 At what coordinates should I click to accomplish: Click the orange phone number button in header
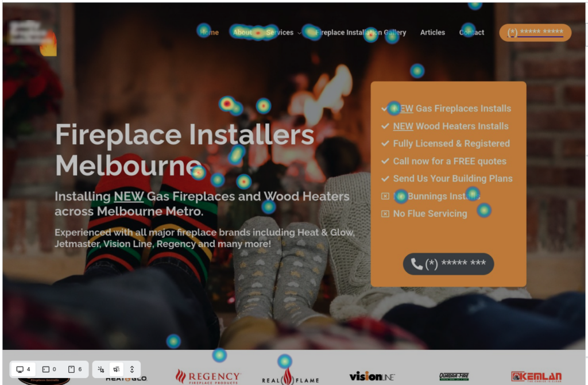pyautogui.click(x=535, y=33)
